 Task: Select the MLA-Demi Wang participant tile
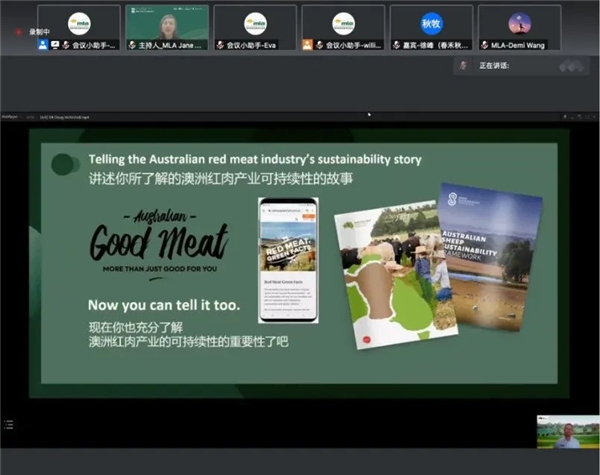[x=519, y=27]
